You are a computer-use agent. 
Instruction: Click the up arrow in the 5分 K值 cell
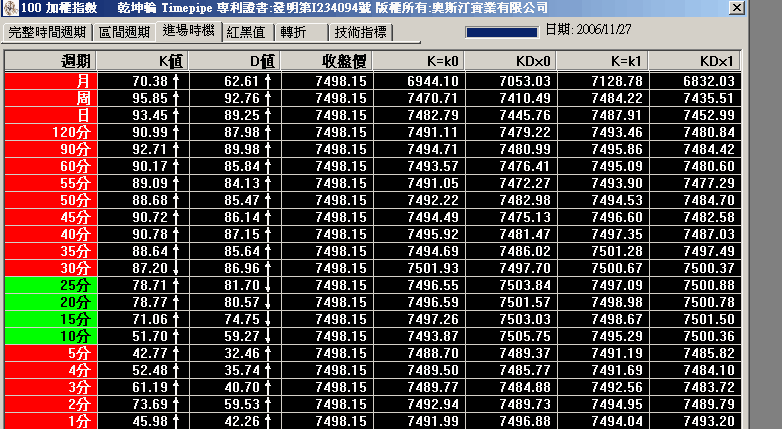[176, 353]
